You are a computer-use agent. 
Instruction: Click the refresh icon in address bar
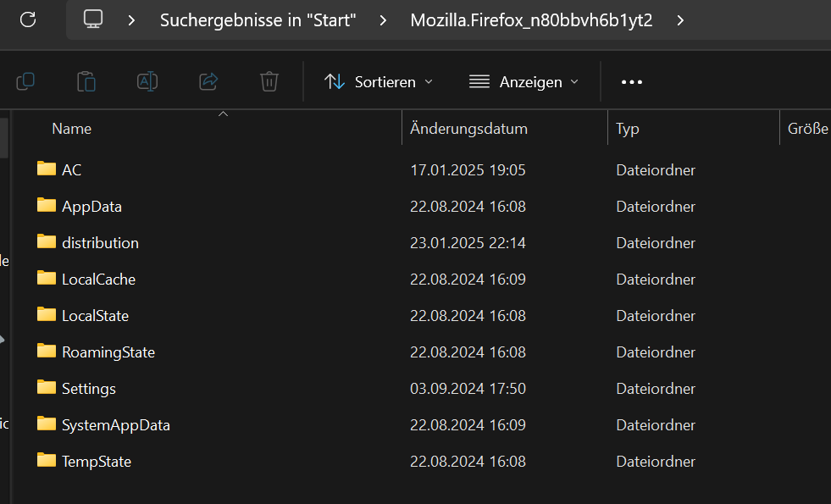click(27, 19)
